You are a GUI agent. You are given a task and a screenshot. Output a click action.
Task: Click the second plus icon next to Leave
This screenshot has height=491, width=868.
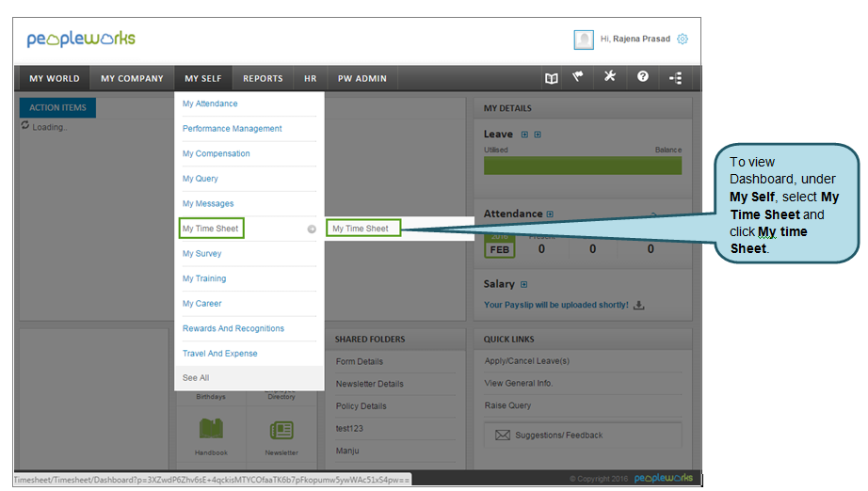click(x=538, y=135)
